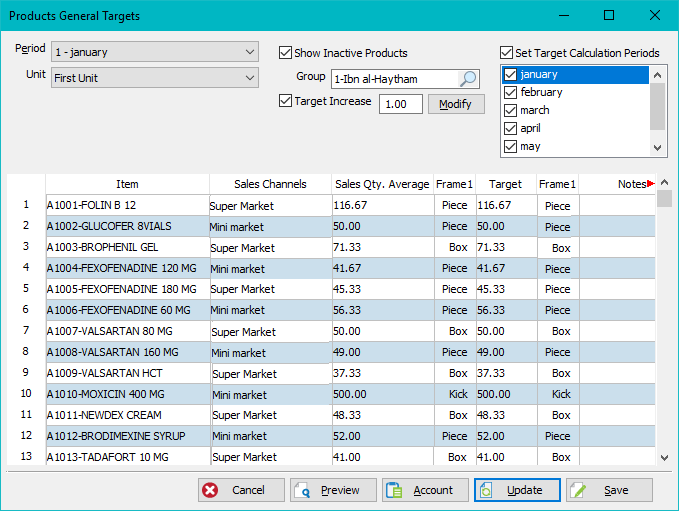Uncheck the april period checkbox

(x=511, y=129)
